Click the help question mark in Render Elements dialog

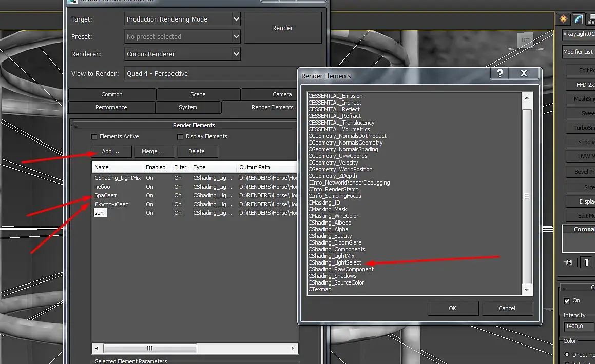point(500,73)
